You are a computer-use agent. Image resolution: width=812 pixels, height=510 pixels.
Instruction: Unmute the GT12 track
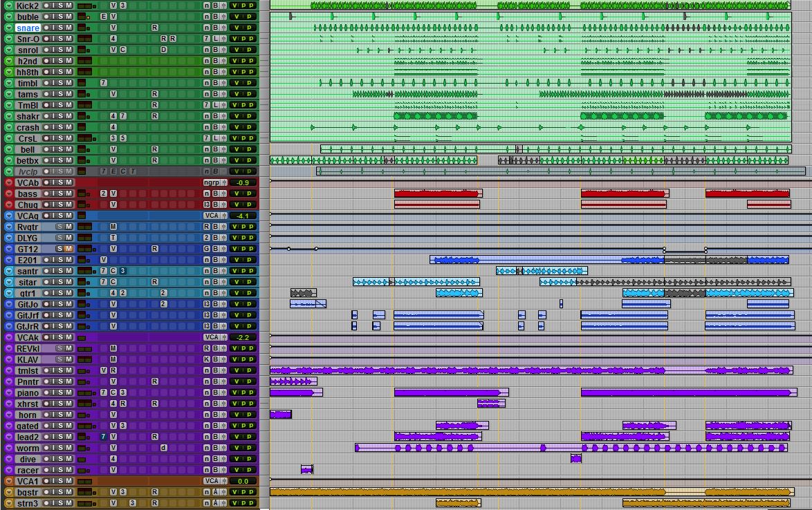pyautogui.click(x=67, y=249)
